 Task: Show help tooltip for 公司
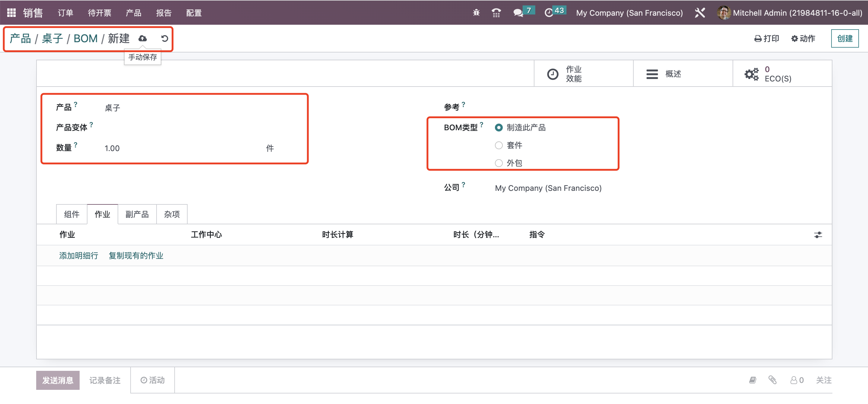coord(463,185)
